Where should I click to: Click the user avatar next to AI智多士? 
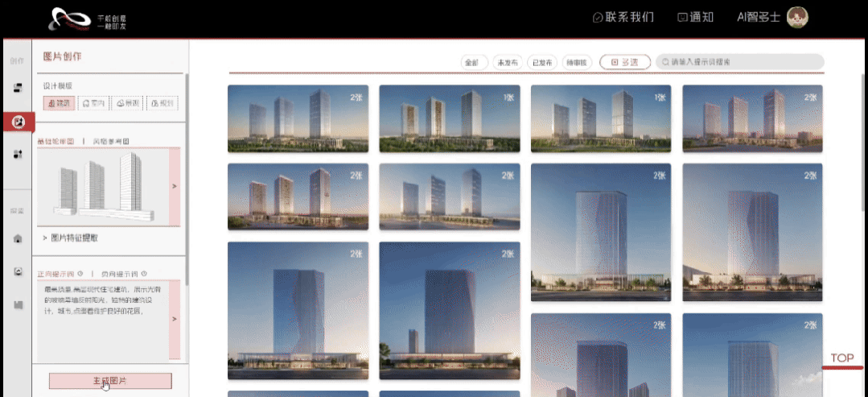(796, 18)
